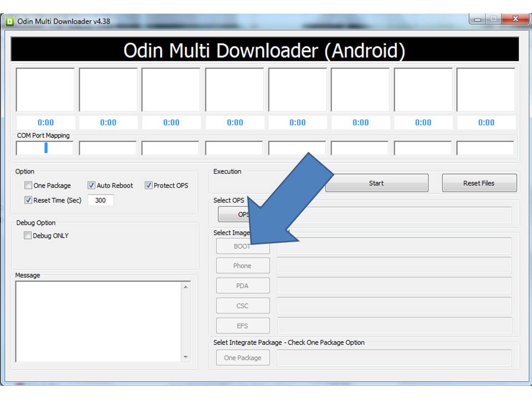Uncheck Protect OPS
This screenshot has width=532, height=399.
click(x=148, y=185)
